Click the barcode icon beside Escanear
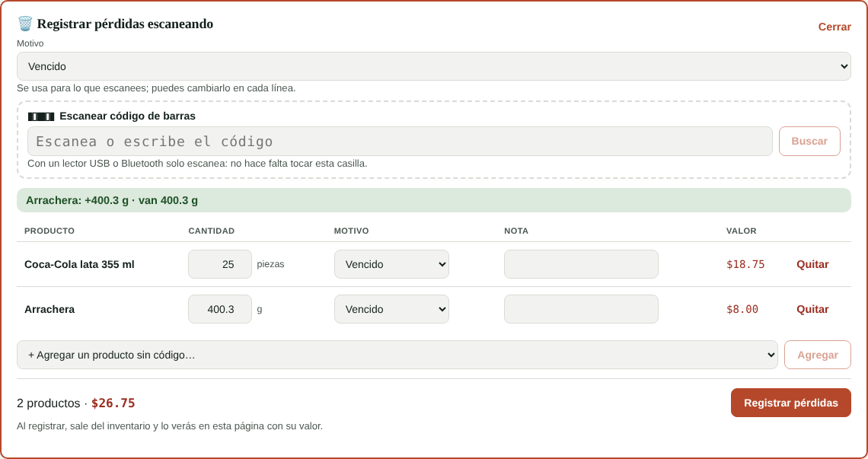The width and height of the screenshot is (868, 459). click(x=41, y=116)
